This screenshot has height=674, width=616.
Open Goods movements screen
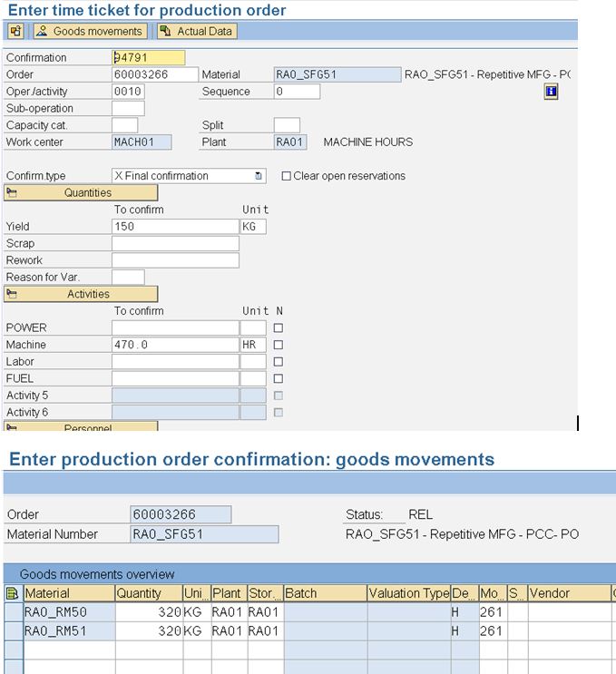pyautogui.click(x=91, y=31)
